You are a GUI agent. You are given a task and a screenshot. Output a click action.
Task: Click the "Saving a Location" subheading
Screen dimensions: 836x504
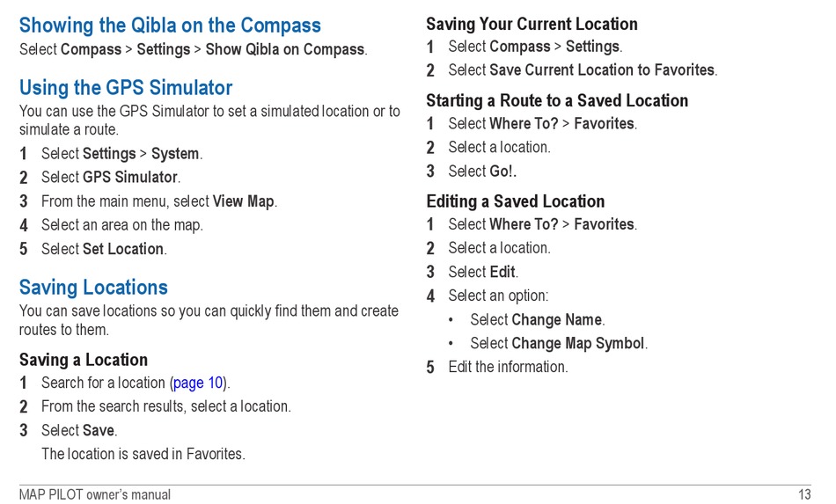[x=84, y=360]
